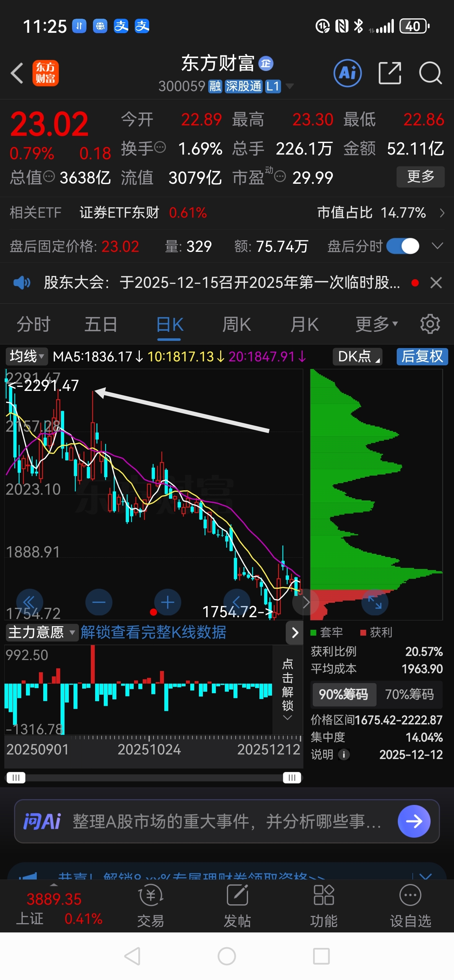Open the 东方财富 orange app logo
Screen dimensions: 454x980
coord(45,73)
